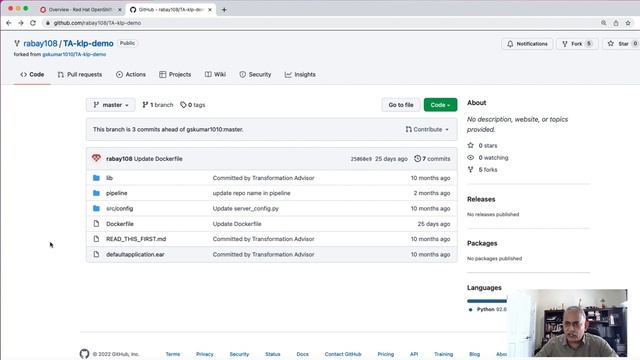
Task: Click the browser back arrow
Action: click(9, 23)
